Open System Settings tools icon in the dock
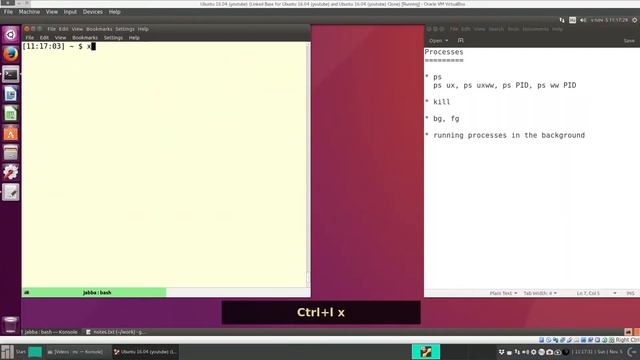 tap(11, 172)
